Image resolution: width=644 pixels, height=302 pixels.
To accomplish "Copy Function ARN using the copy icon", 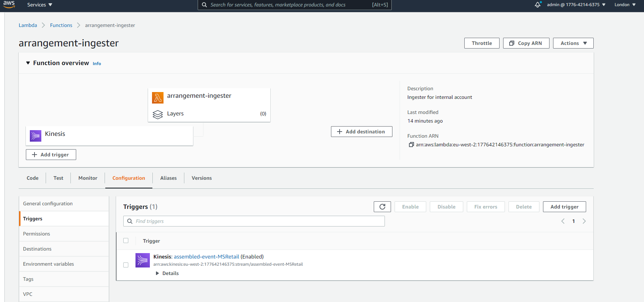I will [411, 145].
